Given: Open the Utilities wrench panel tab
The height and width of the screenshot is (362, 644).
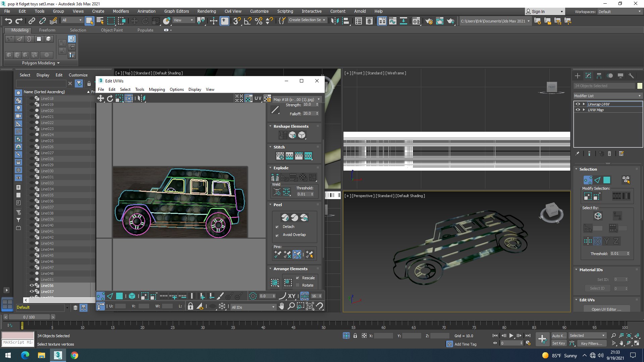Looking at the screenshot, I should click(631, 76).
